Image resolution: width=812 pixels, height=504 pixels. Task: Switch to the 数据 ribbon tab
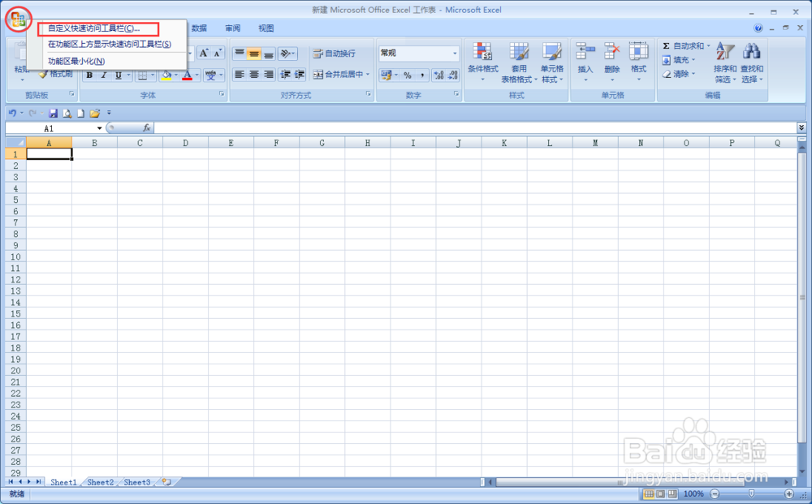[x=200, y=28]
